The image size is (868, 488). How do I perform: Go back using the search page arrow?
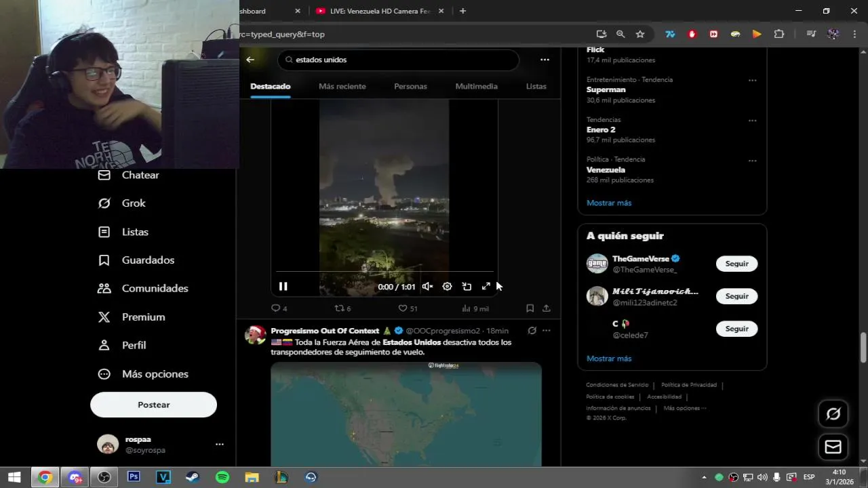[250, 60]
